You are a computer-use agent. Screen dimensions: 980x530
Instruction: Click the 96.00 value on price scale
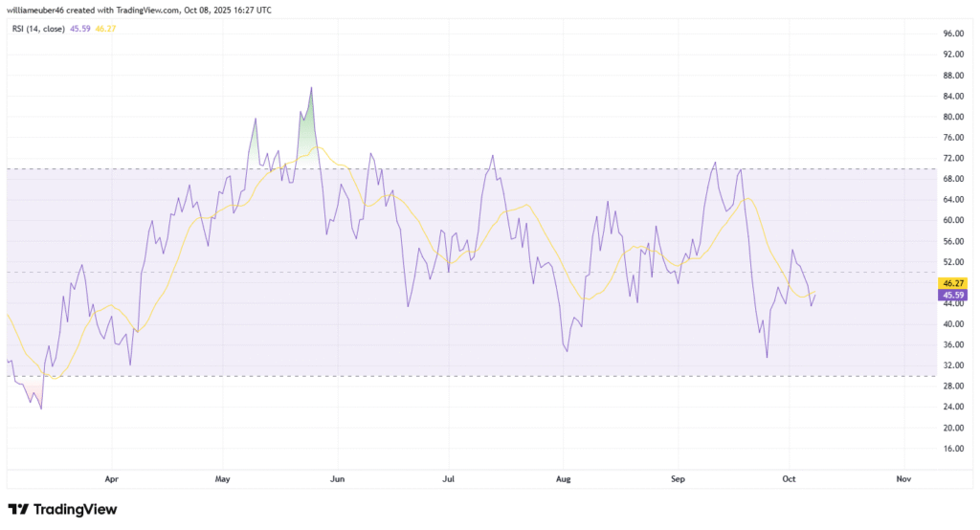[952, 33]
